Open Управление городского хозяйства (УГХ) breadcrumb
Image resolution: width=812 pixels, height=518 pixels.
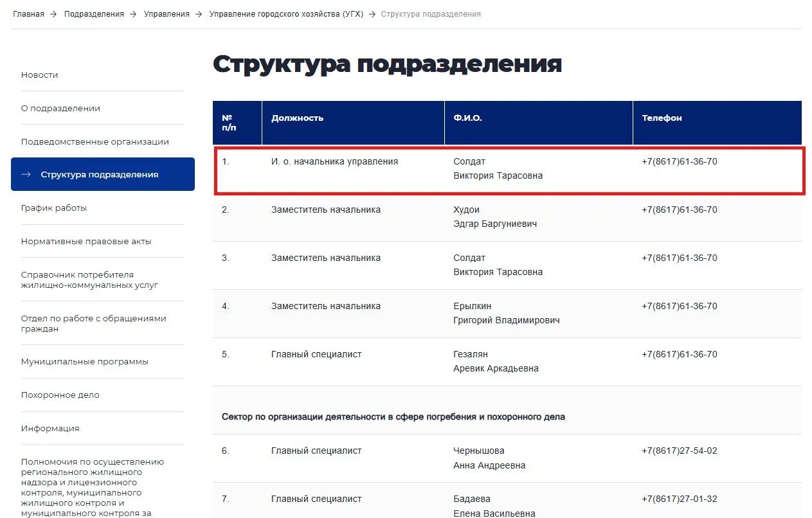[286, 14]
